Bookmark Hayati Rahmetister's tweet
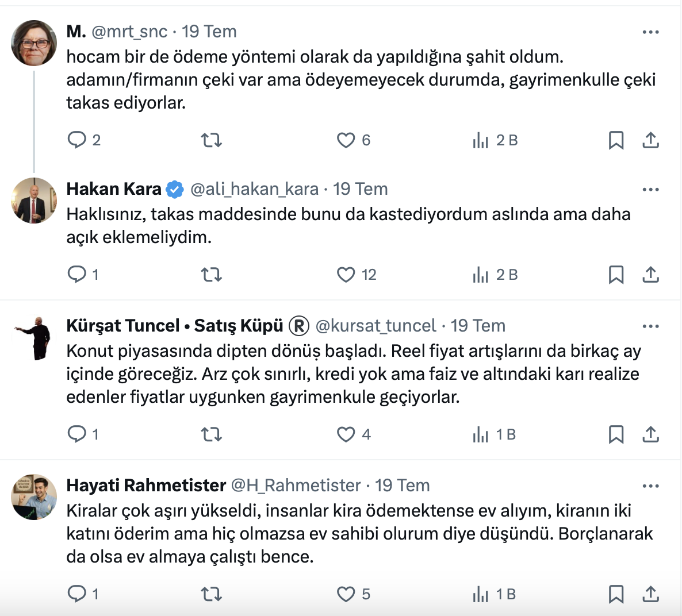Viewport: 682px width, 616px height. 616,594
